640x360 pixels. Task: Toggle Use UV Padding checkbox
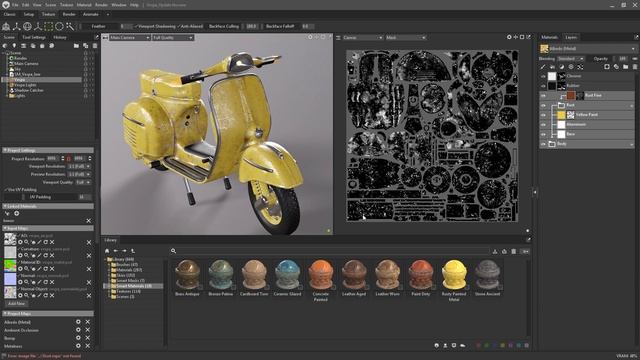[6, 190]
